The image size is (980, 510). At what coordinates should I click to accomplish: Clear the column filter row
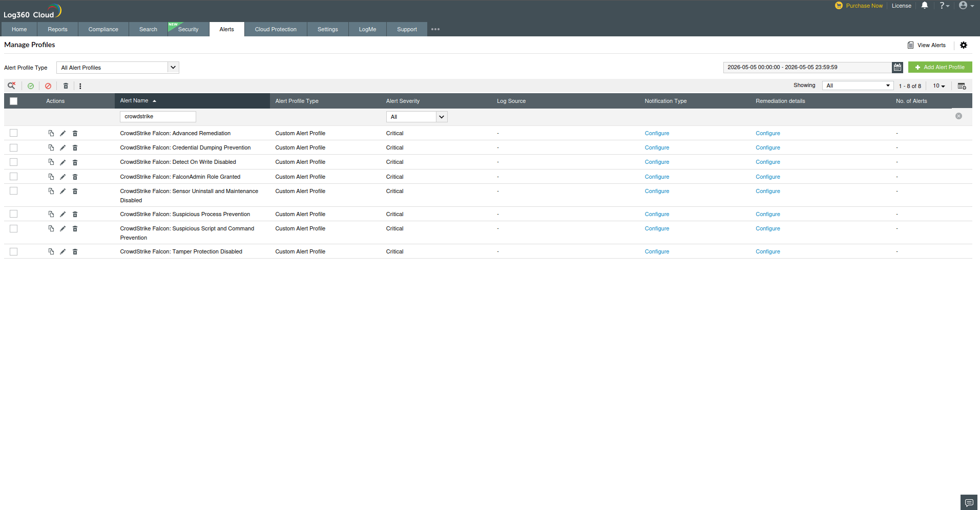point(958,116)
